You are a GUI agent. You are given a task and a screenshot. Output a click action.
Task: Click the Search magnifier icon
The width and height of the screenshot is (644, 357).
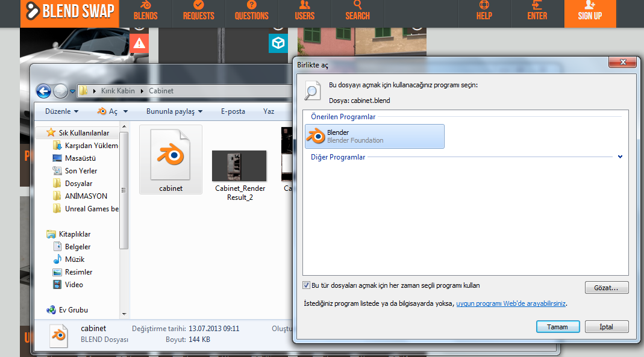pyautogui.click(x=357, y=5)
